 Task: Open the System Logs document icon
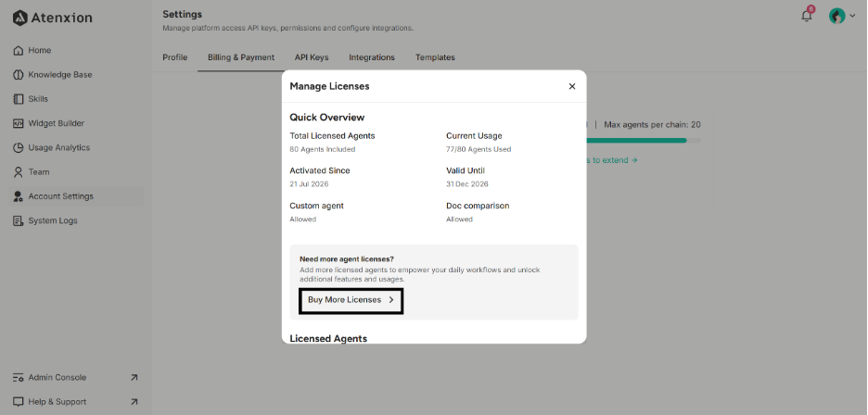[x=18, y=220]
